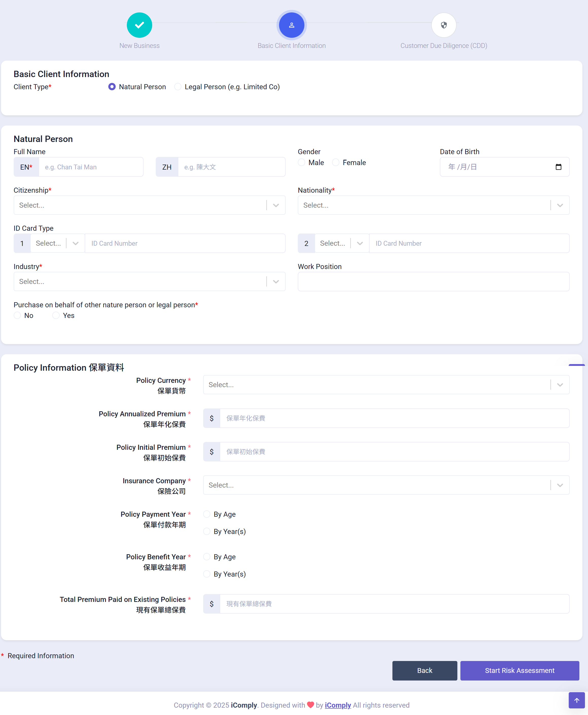Click the Basic Client Information step label
Viewport: 588px width, 715px height.
291,46
